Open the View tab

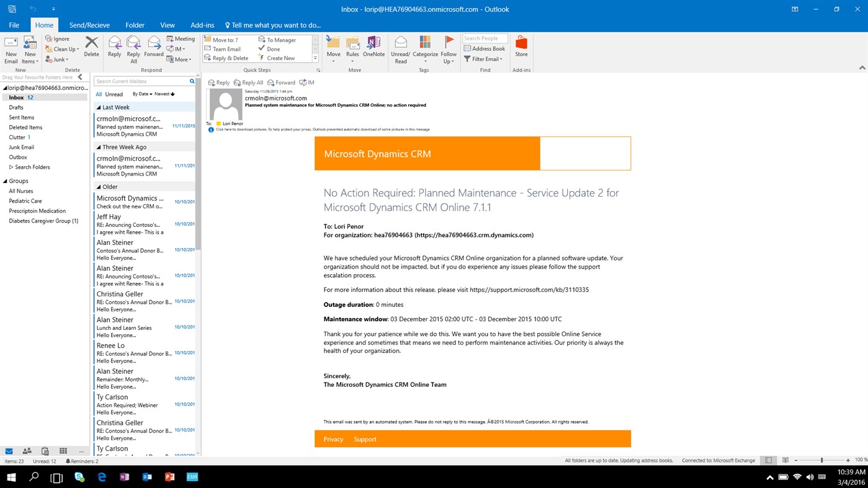(x=168, y=25)
